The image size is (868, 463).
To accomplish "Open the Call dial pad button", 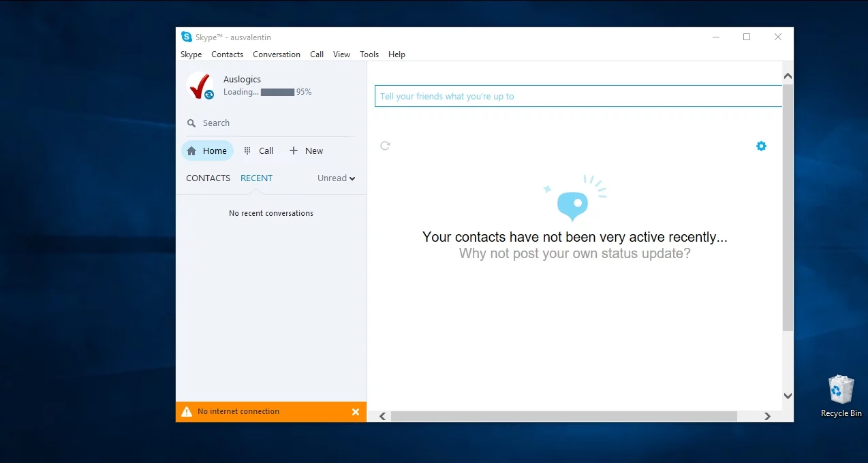I will pos(258,151).
